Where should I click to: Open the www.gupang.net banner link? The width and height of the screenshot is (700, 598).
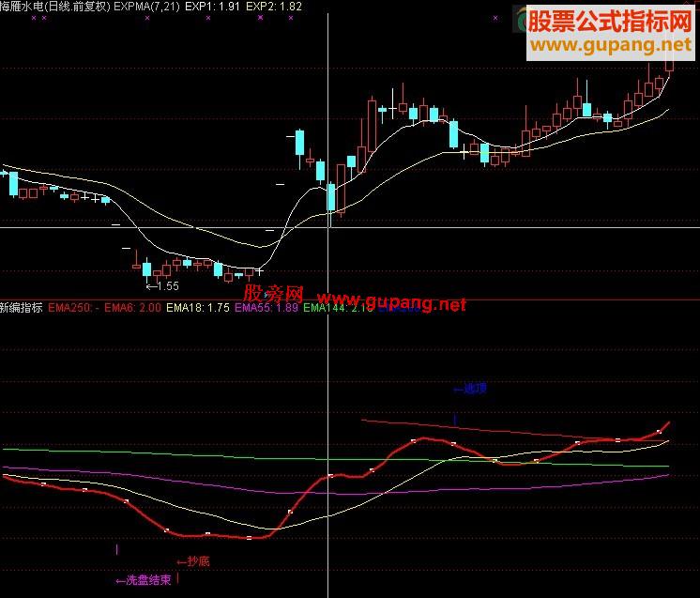611,45
